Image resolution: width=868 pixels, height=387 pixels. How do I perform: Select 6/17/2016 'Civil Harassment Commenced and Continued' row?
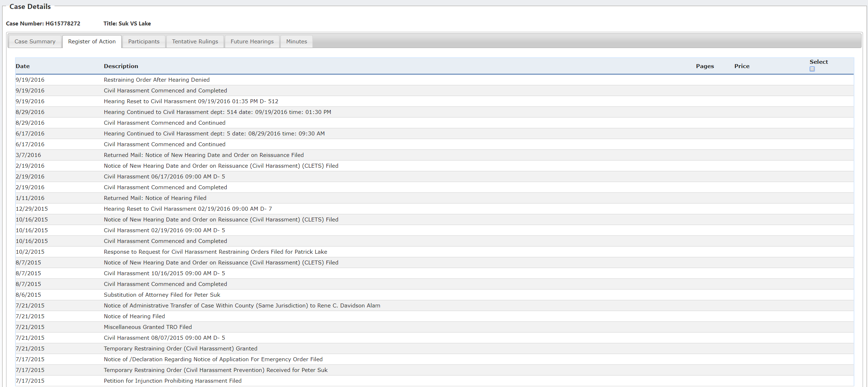coord(434,144)
